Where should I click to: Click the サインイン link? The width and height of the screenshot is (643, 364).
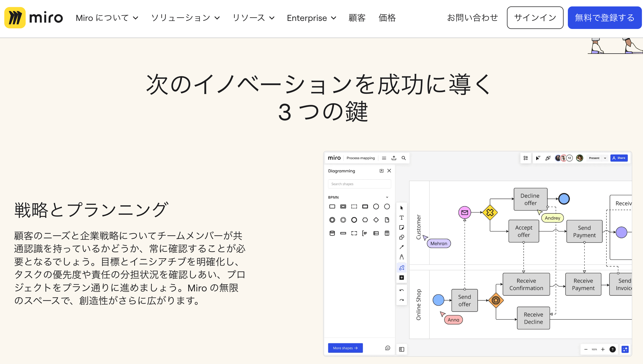[535, 18]
